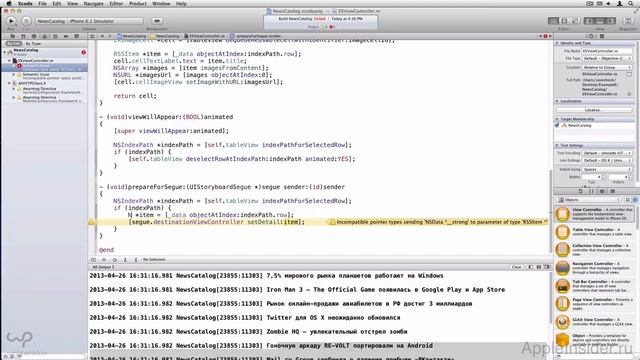The image size is (640, 360).
Task: Click the Stop button in toolbar
Action: click(26, 21)
